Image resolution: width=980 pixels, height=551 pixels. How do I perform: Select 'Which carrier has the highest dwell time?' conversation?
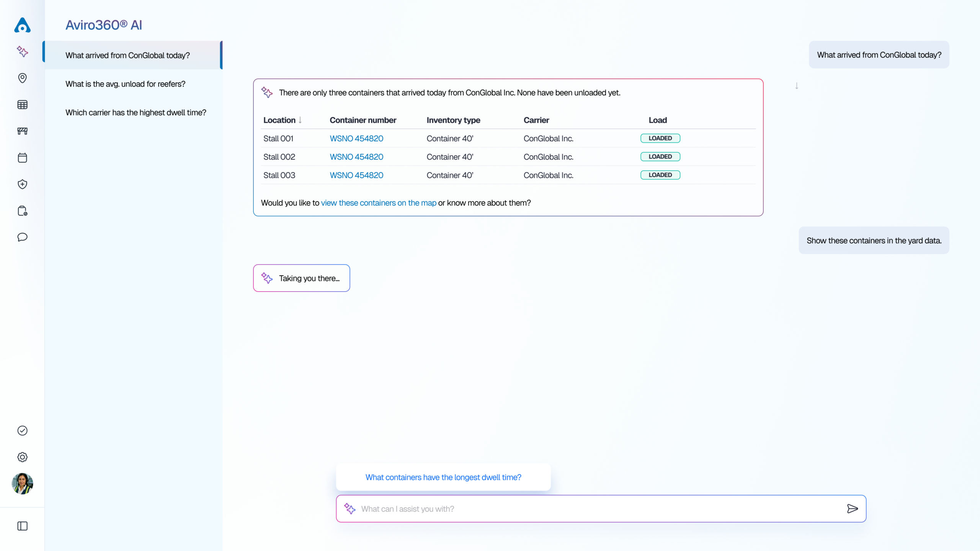point(136,112)
